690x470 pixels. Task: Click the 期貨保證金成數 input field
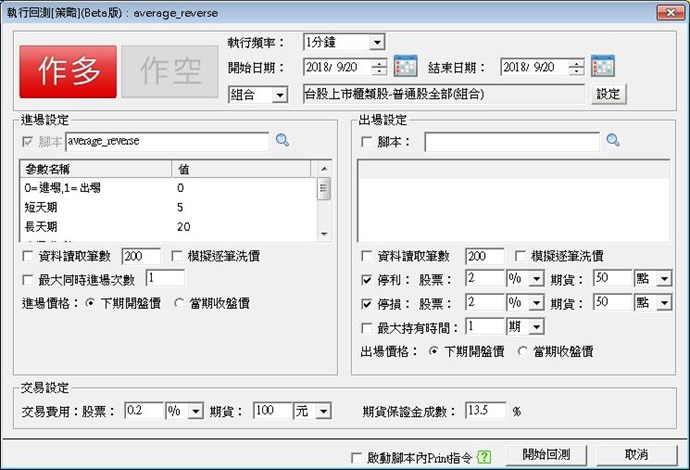tap(486, 411)
